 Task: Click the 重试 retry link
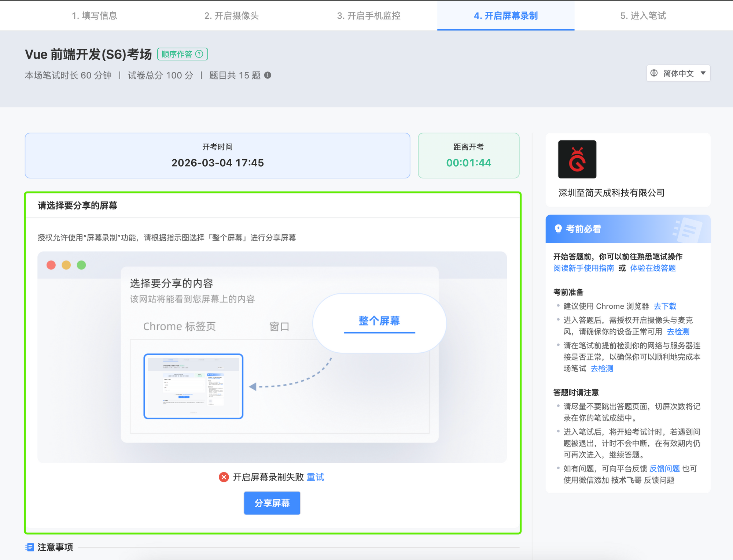[315, 477]
